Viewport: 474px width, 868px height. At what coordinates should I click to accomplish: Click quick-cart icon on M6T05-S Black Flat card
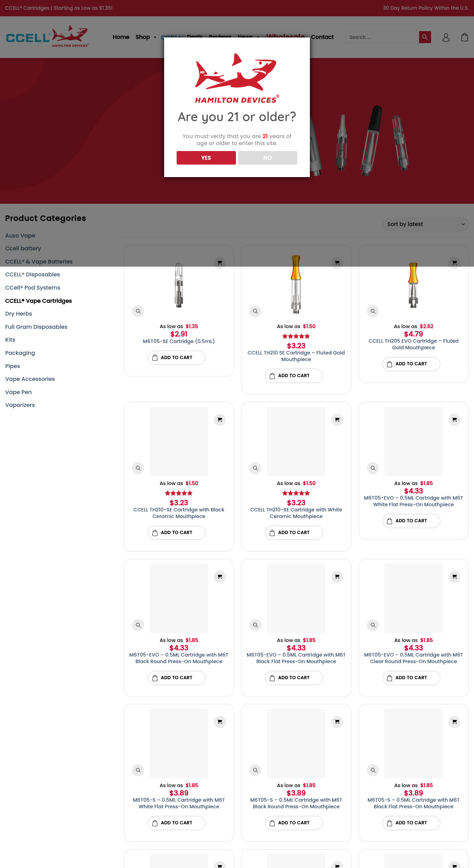[454, 722]
